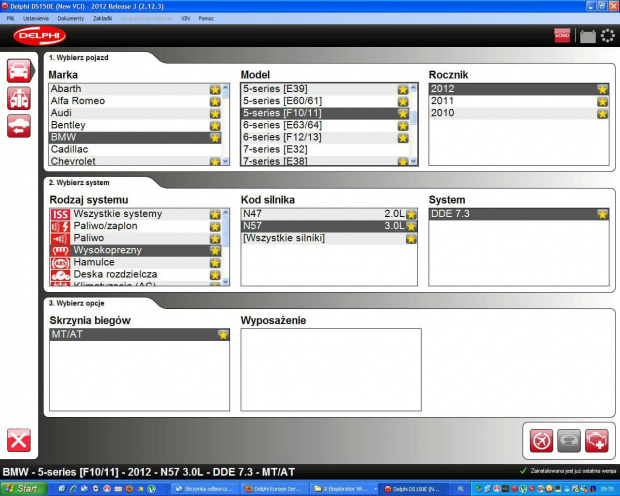Toggle the favorite star for N47 engine
Screen dimensions: 620x496
click(x=411, y=214)
